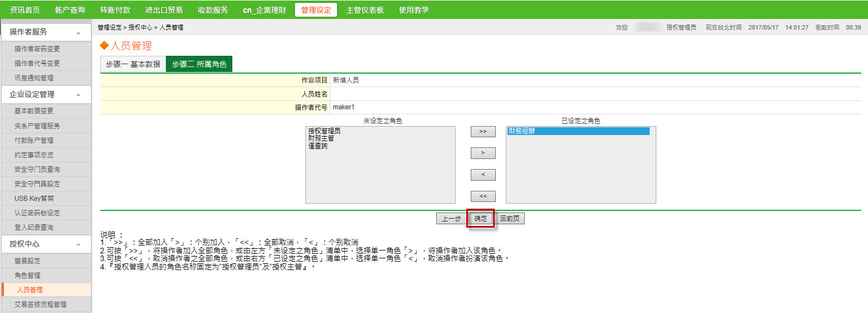Switch to the 步驟一 基本数据 tab
Image resolution: width=868 pixels, height=313 pixels.
click(133, 64)
